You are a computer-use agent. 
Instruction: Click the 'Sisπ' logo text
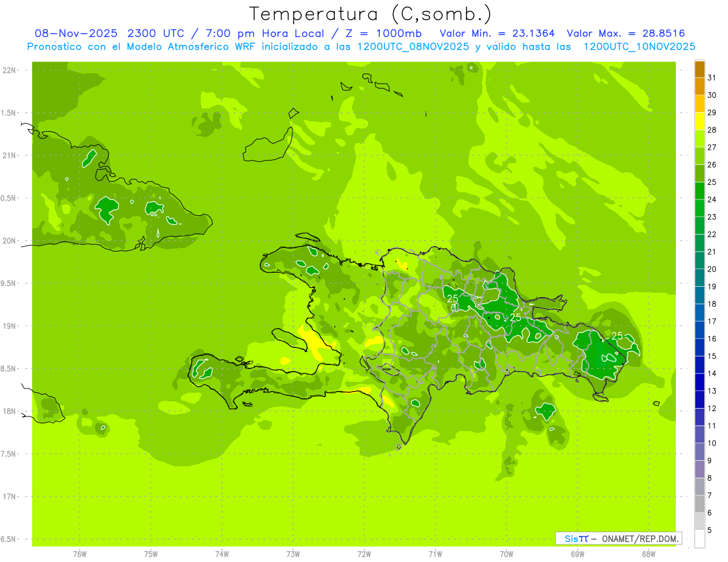[576, 538]
